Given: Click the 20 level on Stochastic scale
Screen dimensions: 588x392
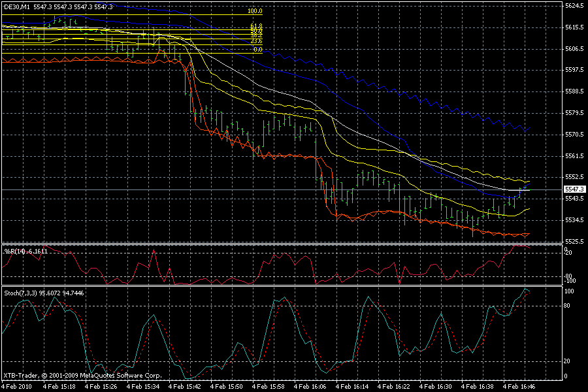Looking at the screenshot, I should click(567, 361).
